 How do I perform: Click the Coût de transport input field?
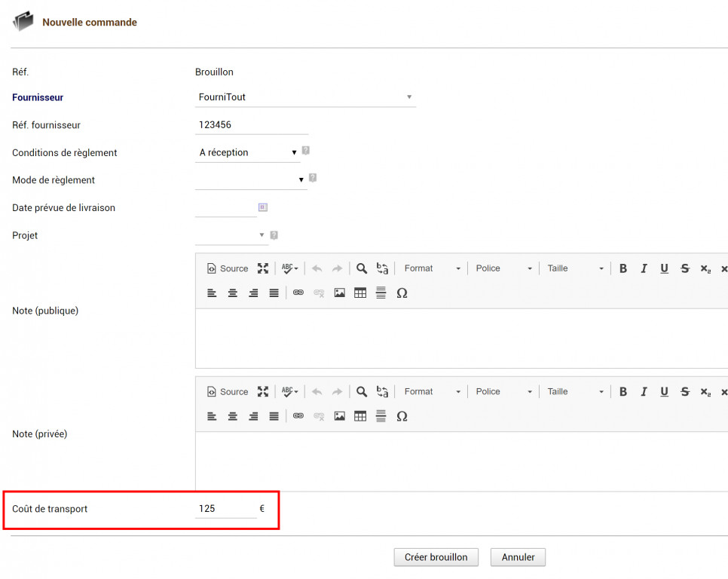[225, 509]
